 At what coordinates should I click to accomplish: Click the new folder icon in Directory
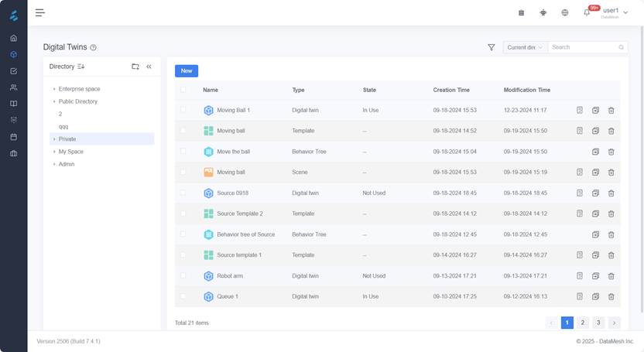(135, 67)
